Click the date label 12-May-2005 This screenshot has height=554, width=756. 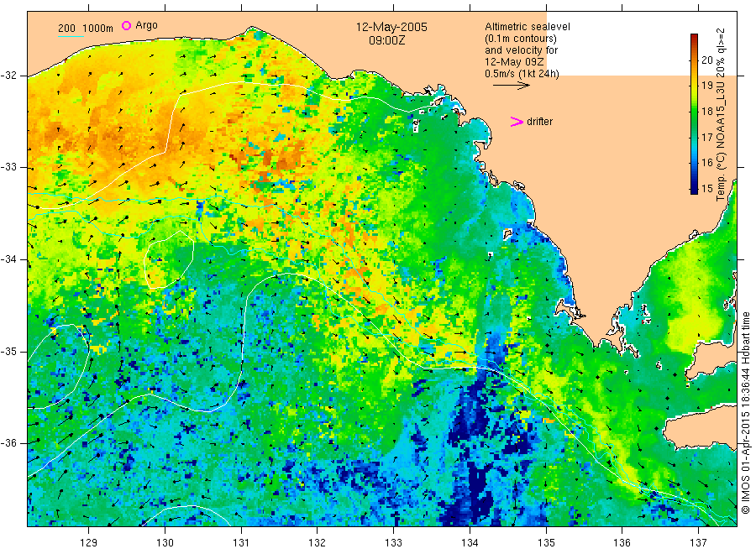click(x=391, y=27)
